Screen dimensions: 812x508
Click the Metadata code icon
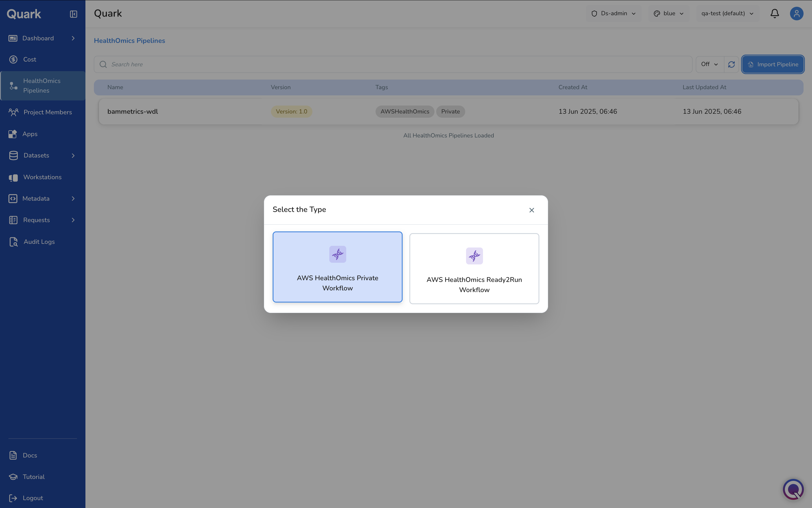(x=13, y=199)
